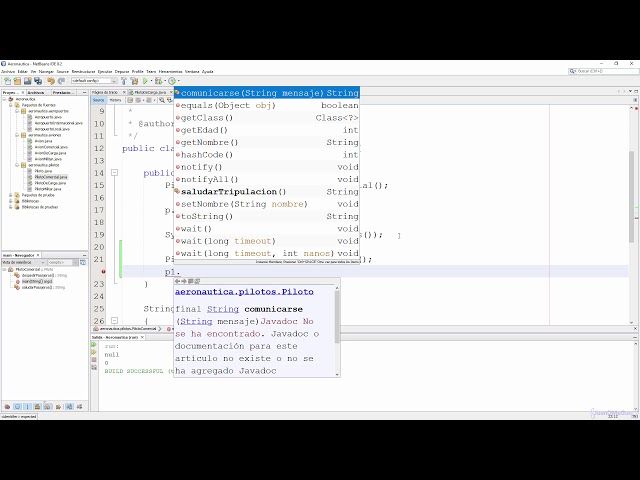Open the default config dropdown
This screenshot has width=640, height=480.
coord(94,81)
